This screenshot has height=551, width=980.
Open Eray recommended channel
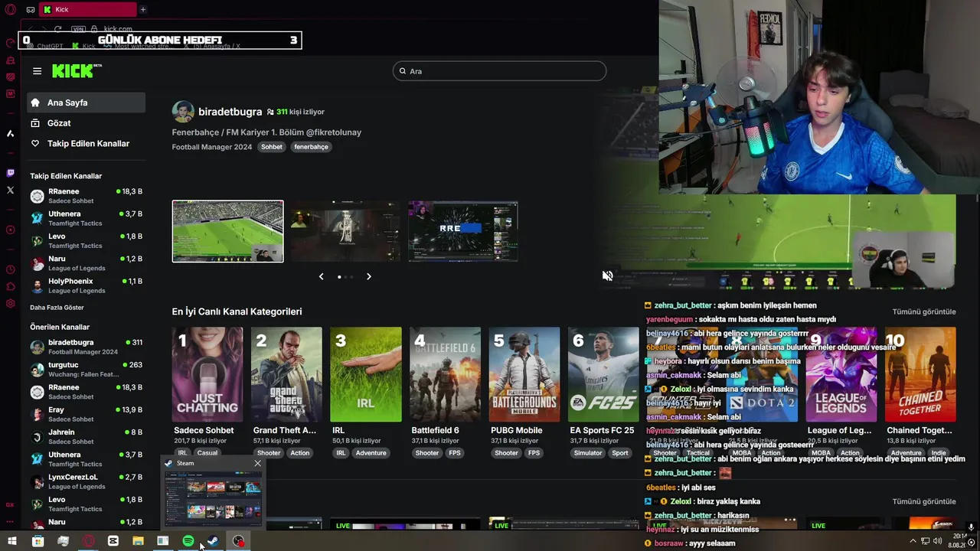point(86,414)
